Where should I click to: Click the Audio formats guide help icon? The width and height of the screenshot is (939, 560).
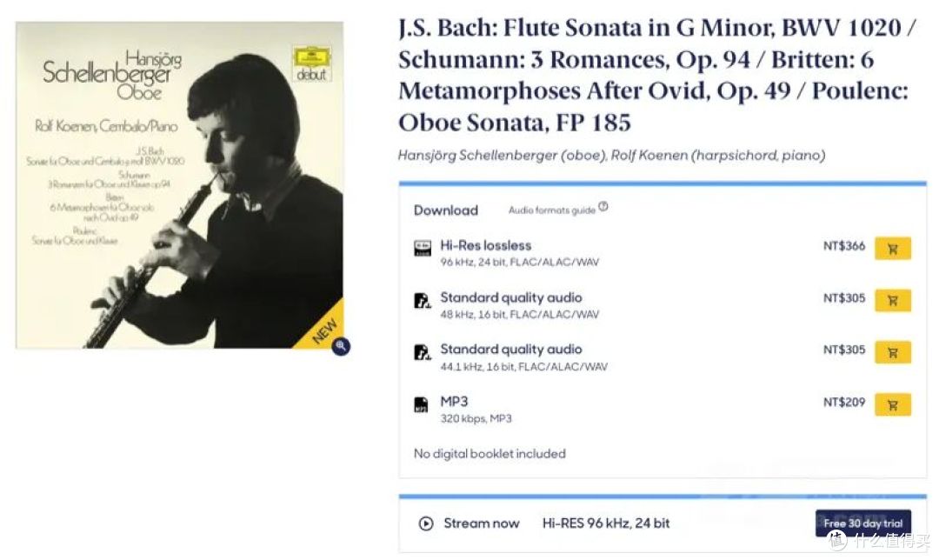[x=603, y=207]
